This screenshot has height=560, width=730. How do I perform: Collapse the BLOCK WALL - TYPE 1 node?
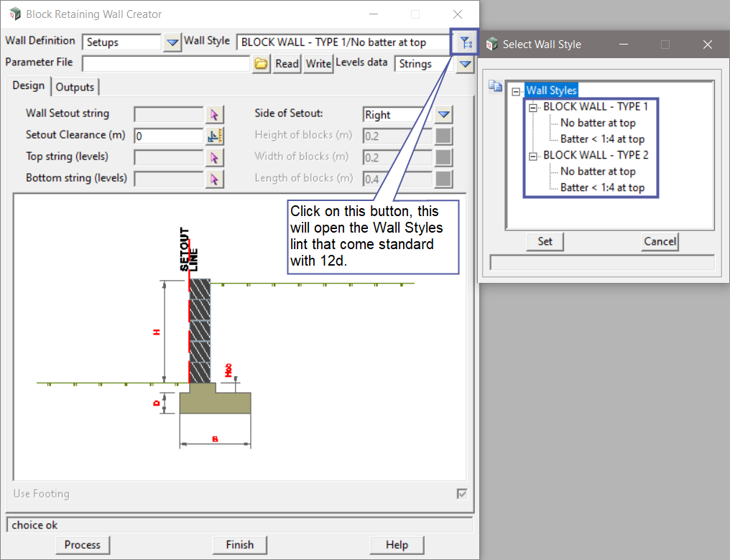[x=533, y=107]
